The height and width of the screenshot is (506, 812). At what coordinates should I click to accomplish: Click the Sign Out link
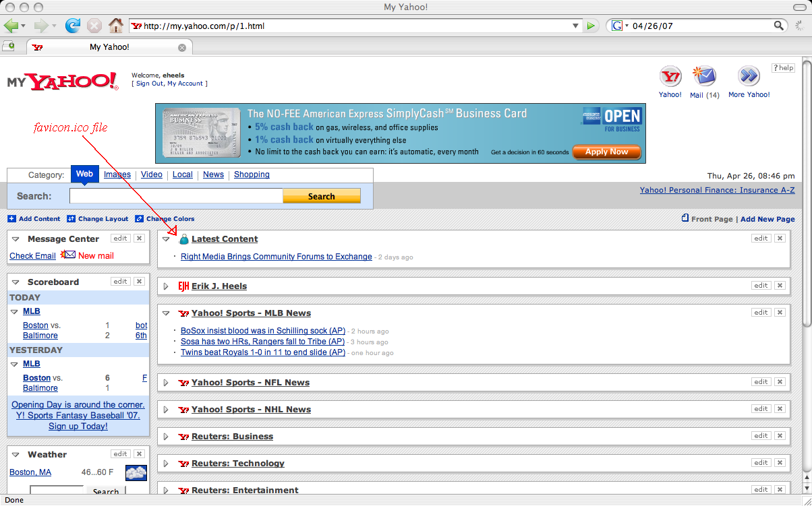[x=150, y=84]
